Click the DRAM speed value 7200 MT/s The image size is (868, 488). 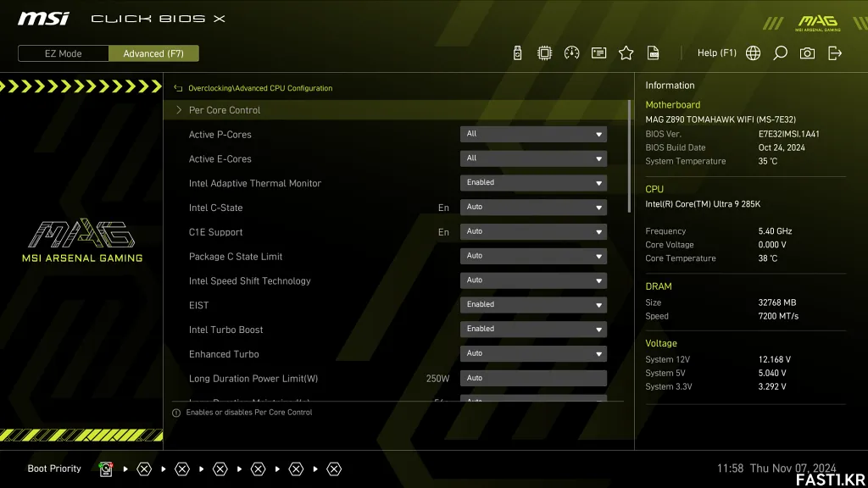coord(778,317)
